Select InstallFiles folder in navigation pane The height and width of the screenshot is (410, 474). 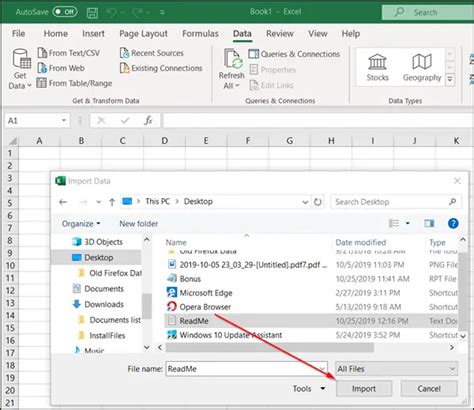(x=101, y=335)
